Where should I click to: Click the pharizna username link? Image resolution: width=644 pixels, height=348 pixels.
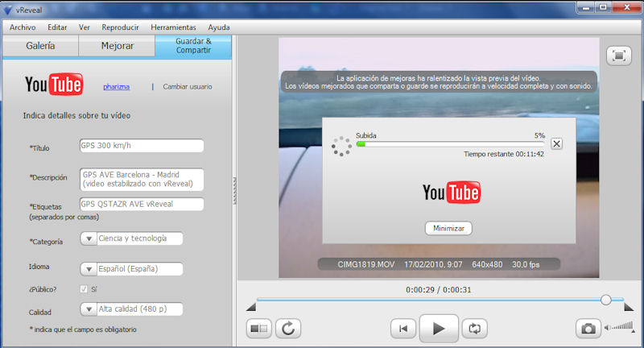[x=116, y=87]
